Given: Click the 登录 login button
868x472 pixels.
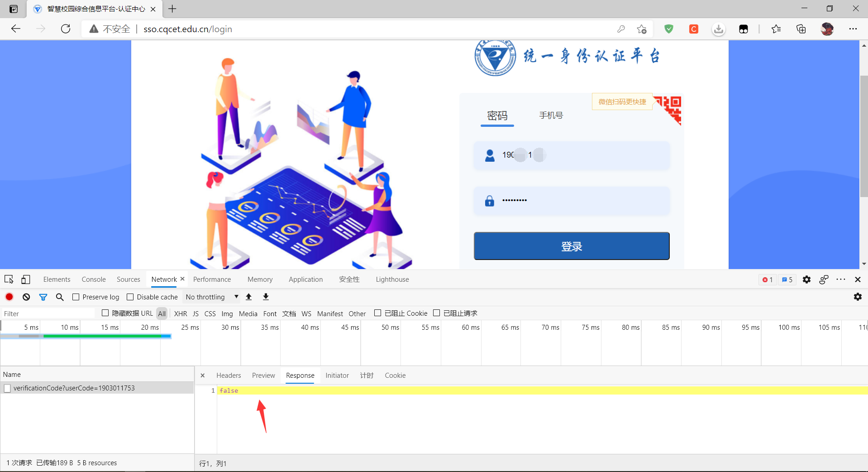Looking at the screenshot, I should coord(571,246).
